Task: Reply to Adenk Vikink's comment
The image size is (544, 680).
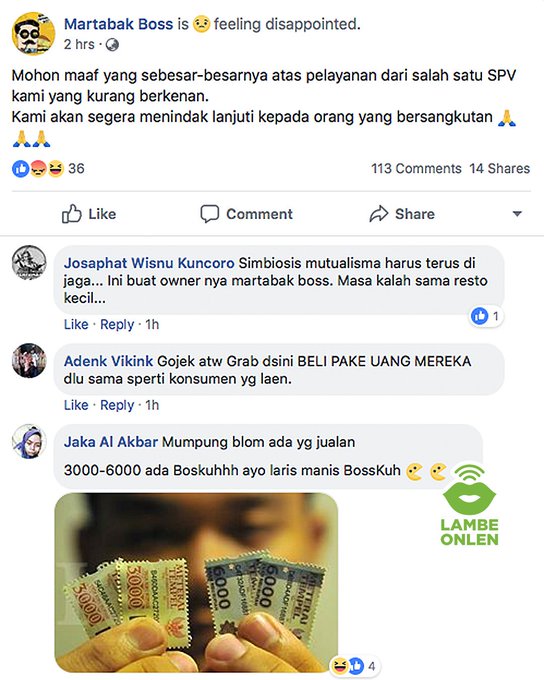Action: pyautogui.click(x=117, y=405)
